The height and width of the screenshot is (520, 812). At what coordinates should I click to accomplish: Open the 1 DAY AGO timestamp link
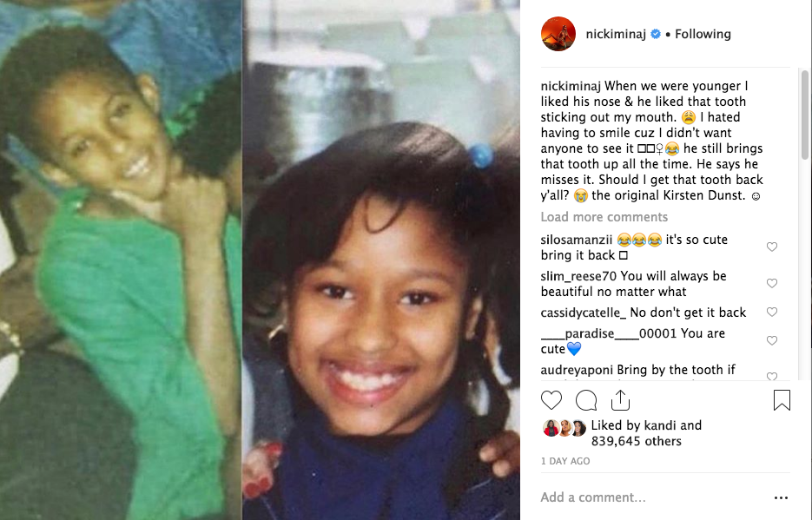click(x=565, y=461)
